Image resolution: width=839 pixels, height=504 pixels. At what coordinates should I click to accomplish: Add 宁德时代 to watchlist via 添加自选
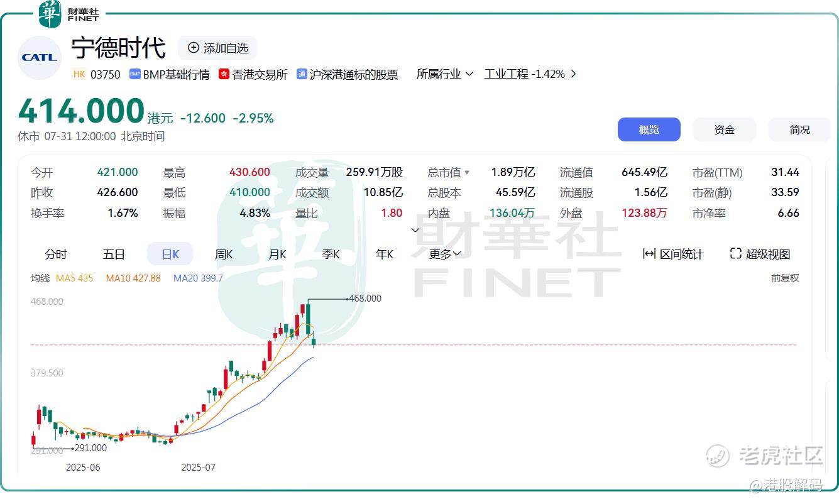(x=217, y=48)
